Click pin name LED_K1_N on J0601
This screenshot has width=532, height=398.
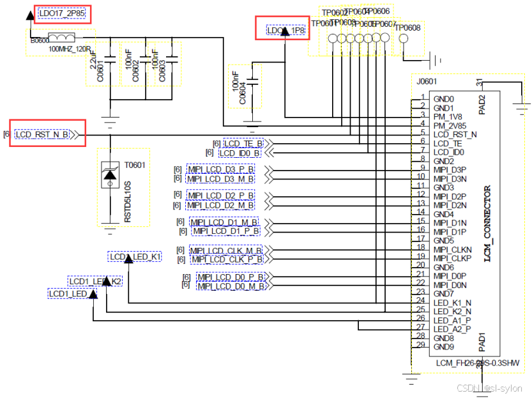(452, 303)
